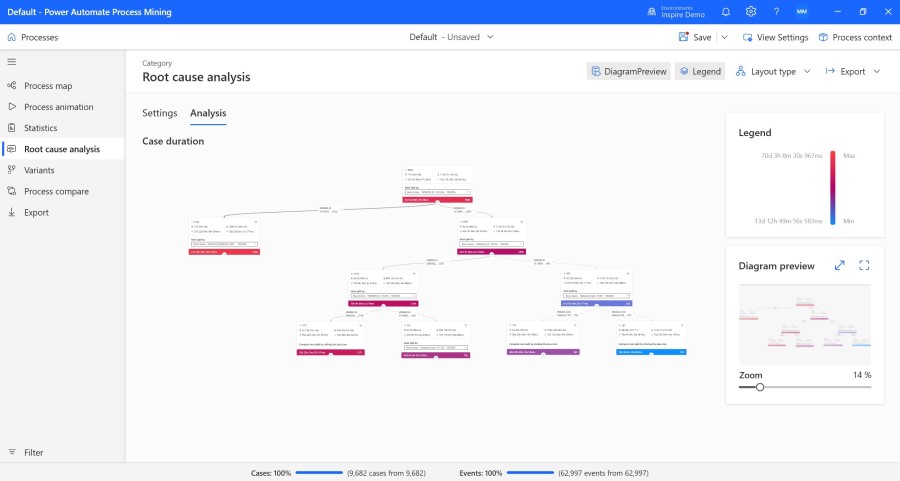
Task: Open the Default - Unsaved view dropdown
Action: (x=450, y=37)
